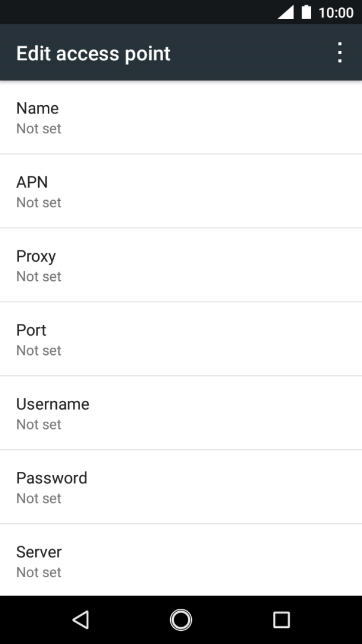The width and height of the screenshot is (362, 644).
Task: Tap "Not set" value under APN
Action: pos(39,203)
